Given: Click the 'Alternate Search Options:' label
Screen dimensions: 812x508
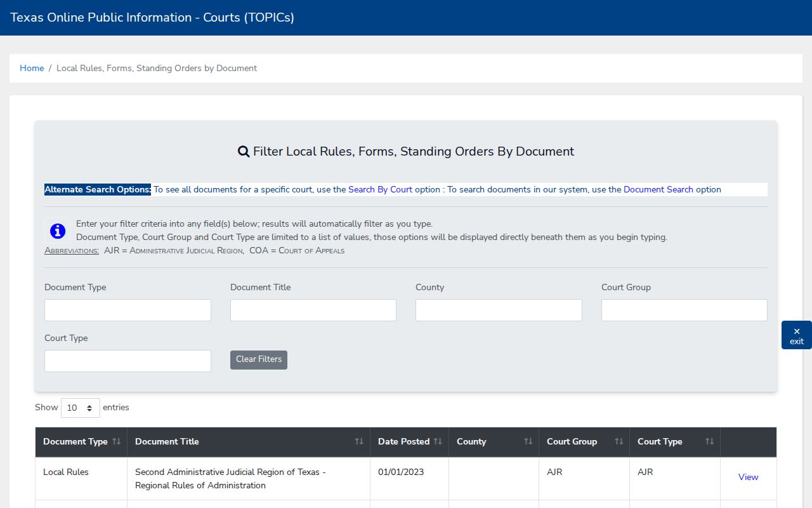Looking at the screenshot, I should point(98,189).
